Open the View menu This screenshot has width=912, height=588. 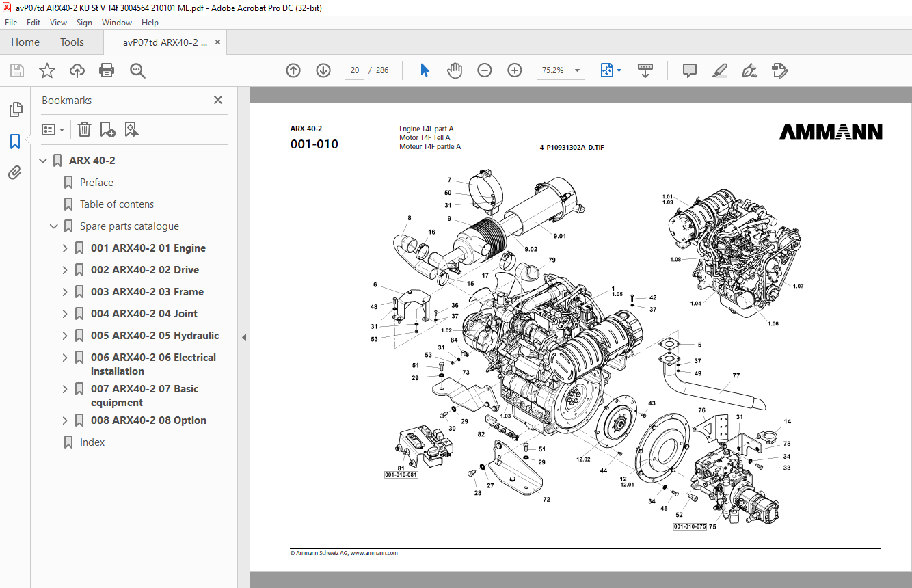coord(58,23)
